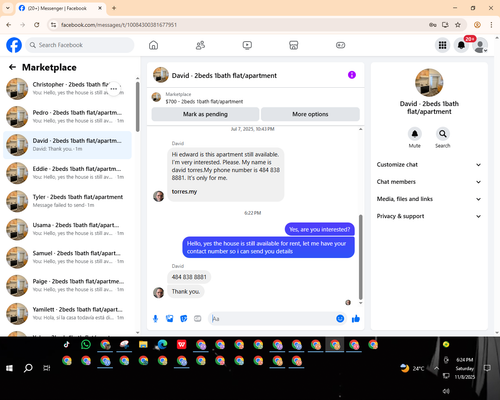Open TikTok from the taskbar
The height and width of the screenshot is (400, 500).
pos(67,344)
